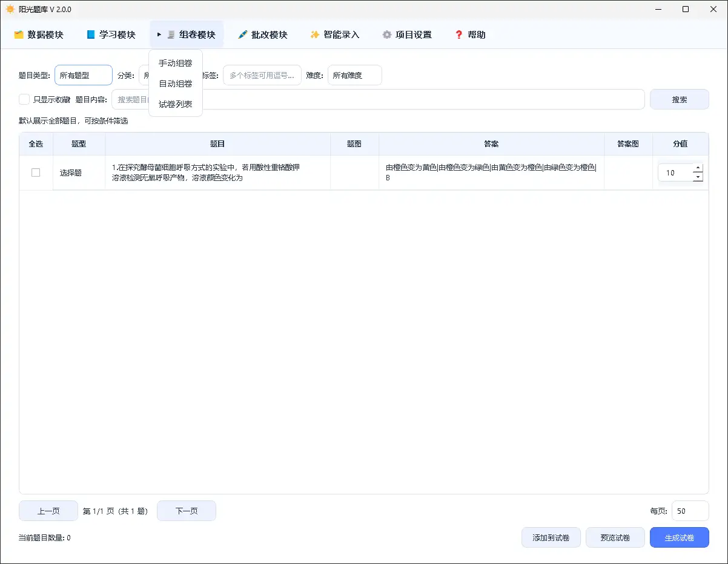This screenshot has height=564, width=728.
Task: Click the 搜索 button
Action: 680,99
